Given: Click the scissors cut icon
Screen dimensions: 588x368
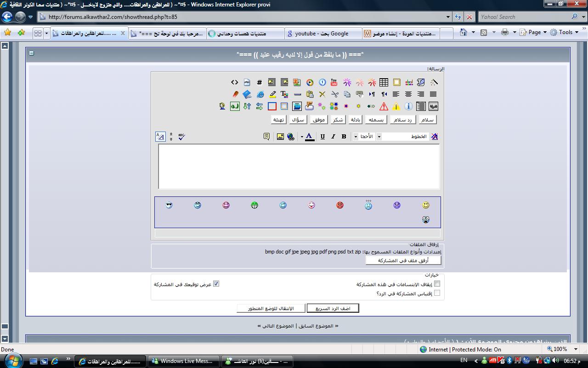Looking at the screenshot, I should (334, 94).
